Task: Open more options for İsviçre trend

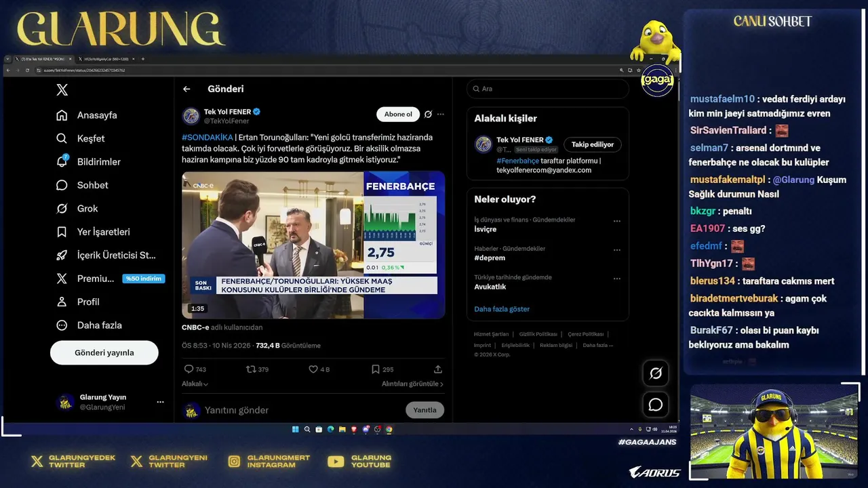Action: [617, 221]
